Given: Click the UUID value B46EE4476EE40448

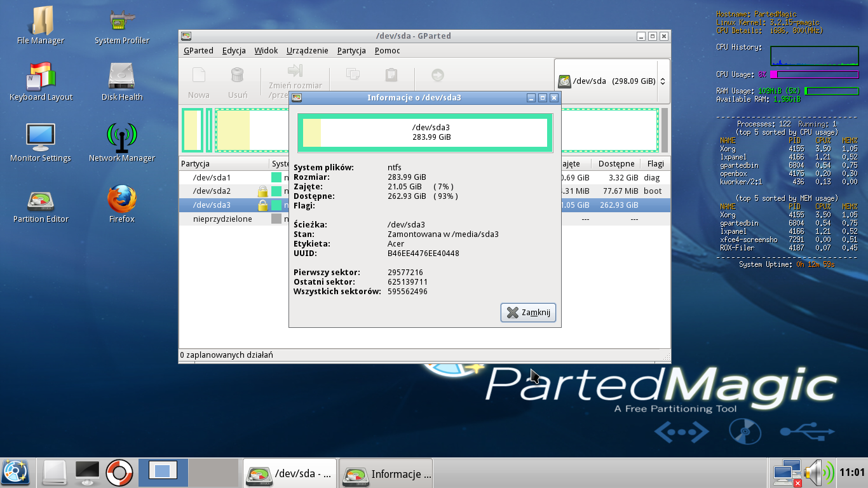Looking at the screenshot, I should tap(423, 254).
